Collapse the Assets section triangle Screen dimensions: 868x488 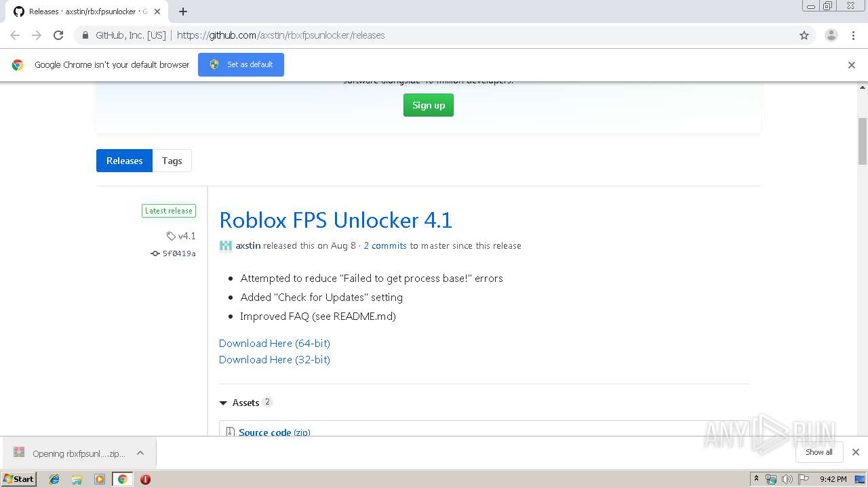(x=223, y=403)
